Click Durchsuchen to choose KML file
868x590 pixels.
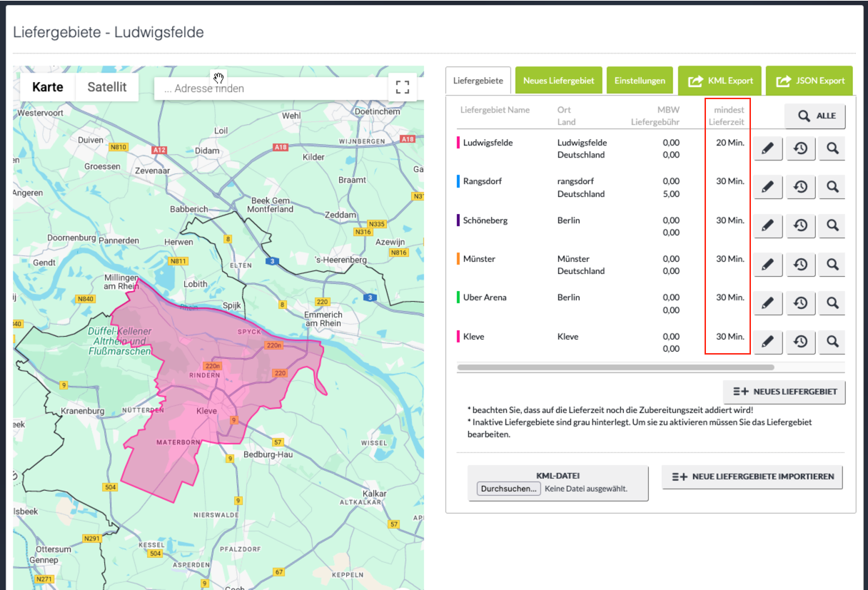pos(509,489)
